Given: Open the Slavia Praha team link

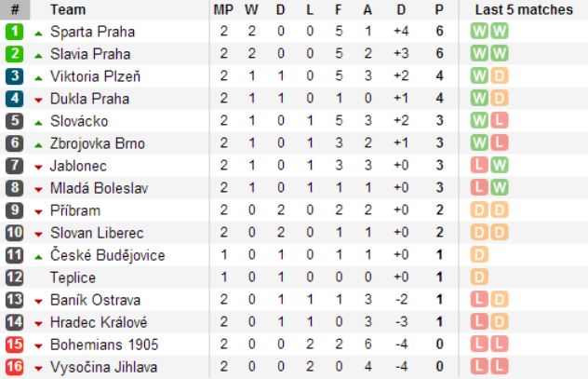Looking at the screenshot, I should pyautogui.click(x=90, y=54).
